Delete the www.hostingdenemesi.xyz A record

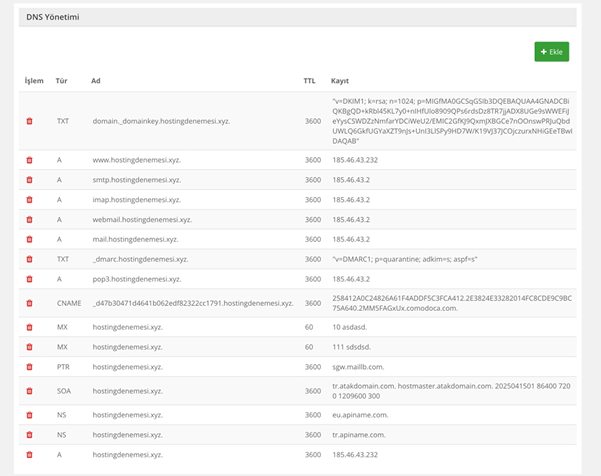(x=29, y=160)
